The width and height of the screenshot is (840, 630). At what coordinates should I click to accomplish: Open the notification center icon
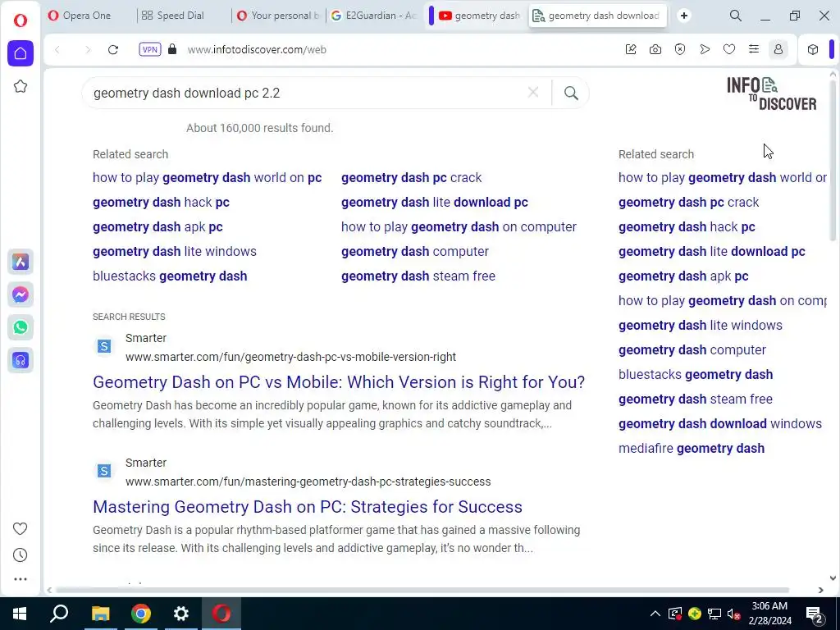point(815,614)
